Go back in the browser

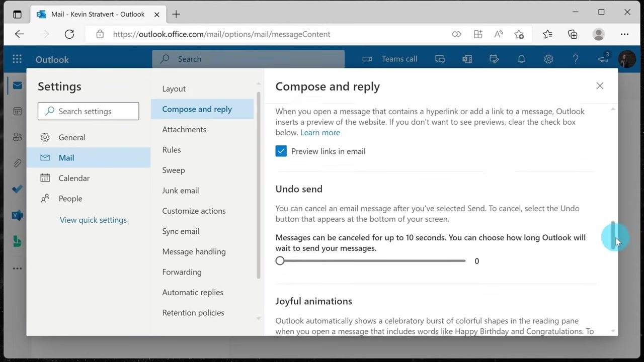point(20,34)
